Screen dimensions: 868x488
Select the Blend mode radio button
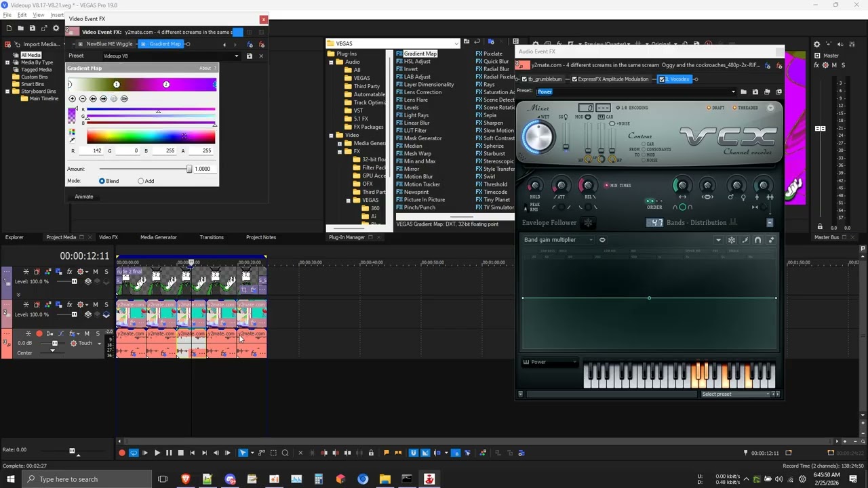tap(102, 181)
